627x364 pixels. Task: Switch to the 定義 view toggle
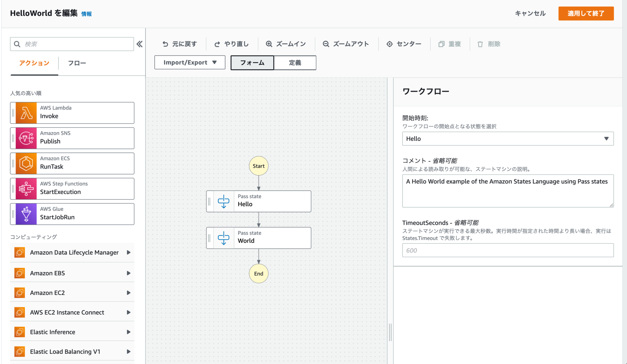click(295, 63)
